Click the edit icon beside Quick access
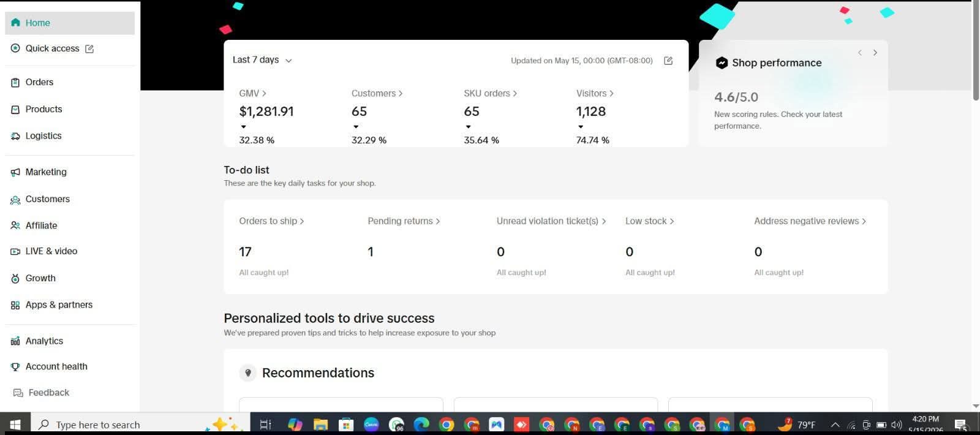The height and width of the screenshot is (435, 980). (x=89, y=48)
